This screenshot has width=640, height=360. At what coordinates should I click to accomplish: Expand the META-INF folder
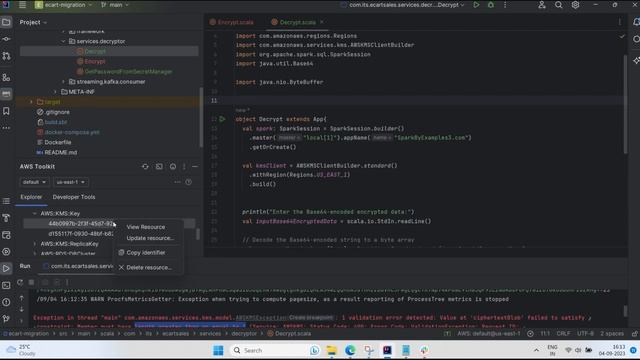coord(55,92)
